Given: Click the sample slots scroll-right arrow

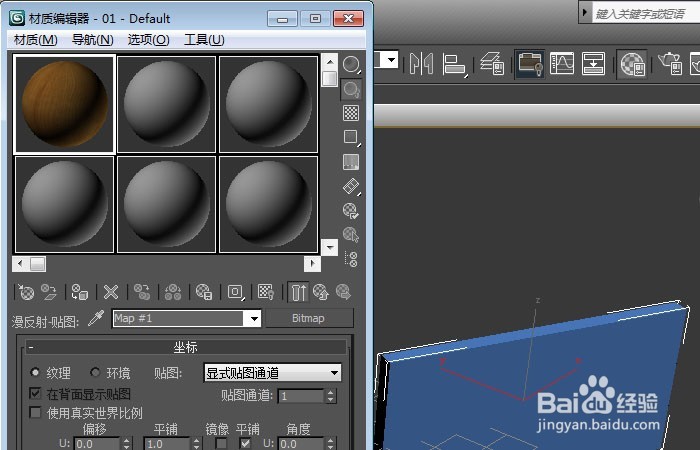Looking at the screenshot, I should (x=312, y=263).
